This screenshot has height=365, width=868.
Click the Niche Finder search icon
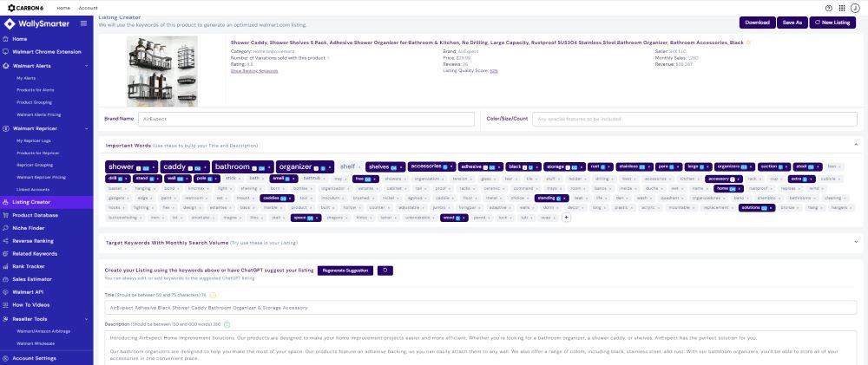[5, 228]
